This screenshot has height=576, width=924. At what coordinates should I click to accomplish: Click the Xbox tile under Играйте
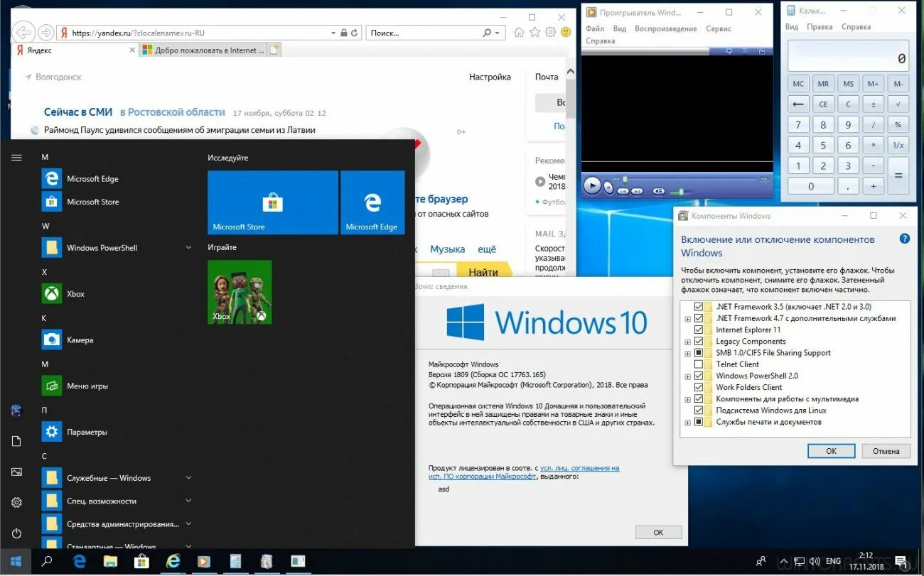(240, 292)
